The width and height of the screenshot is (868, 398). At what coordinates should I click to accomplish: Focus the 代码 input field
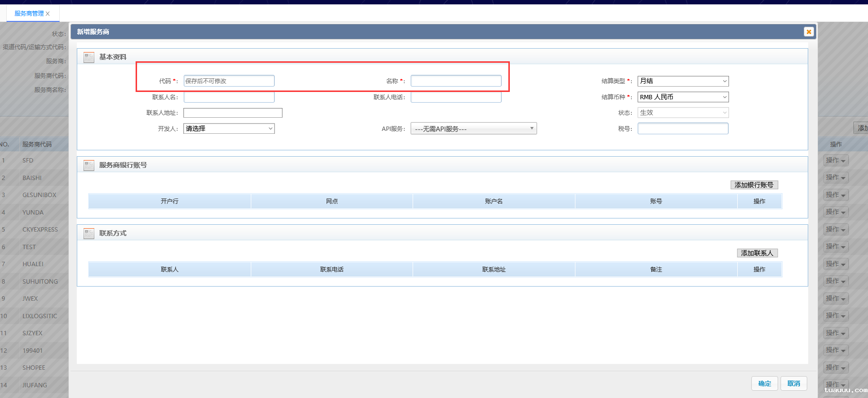coord(229,81)
